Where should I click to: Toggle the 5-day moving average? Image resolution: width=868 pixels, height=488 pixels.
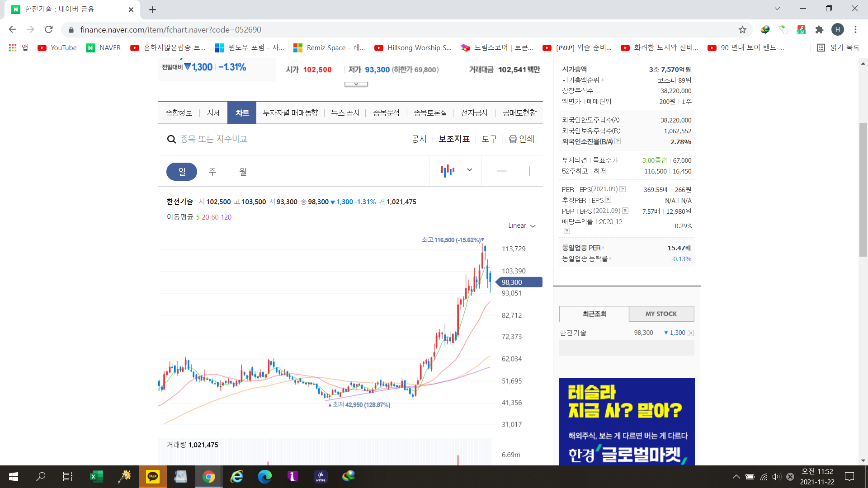[x=198, y=217]
